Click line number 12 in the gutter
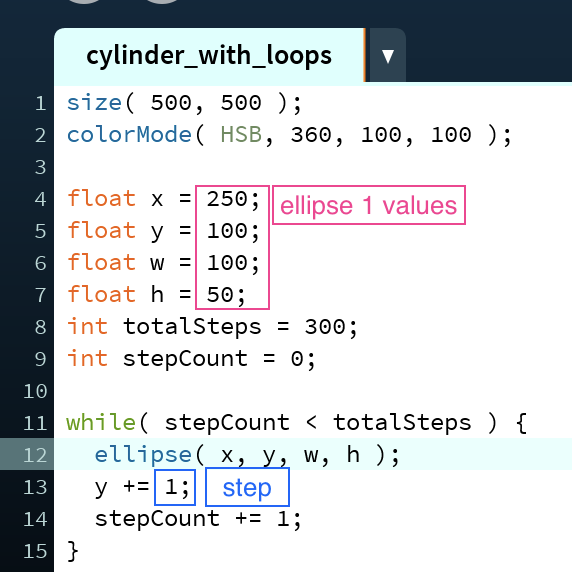Screen dimensions: 572x572 (x=35, y=455)
